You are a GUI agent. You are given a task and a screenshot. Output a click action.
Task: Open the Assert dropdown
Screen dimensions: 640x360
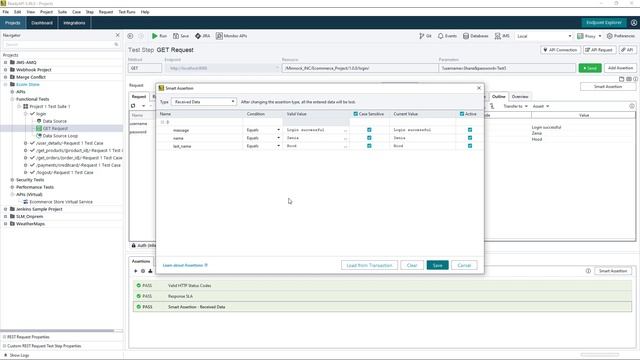pos(541,106)
